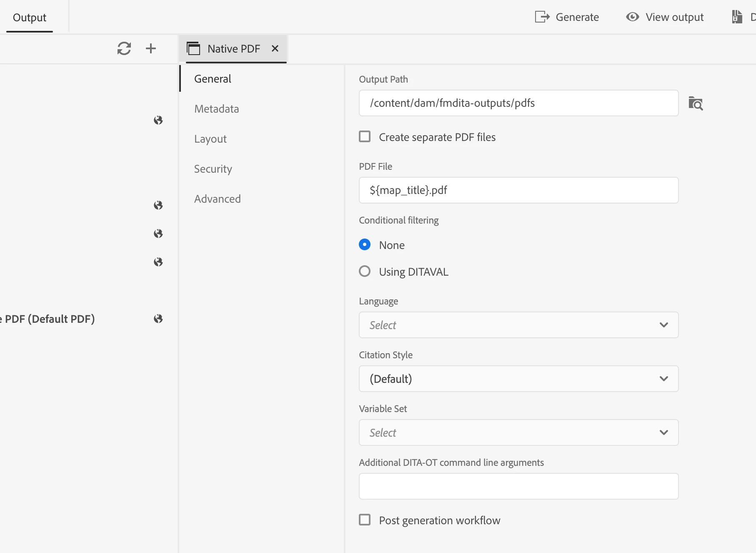Open the Security settings tab
Image resolution: width=756 pixels, height=553 pixels.
point(213,169)
